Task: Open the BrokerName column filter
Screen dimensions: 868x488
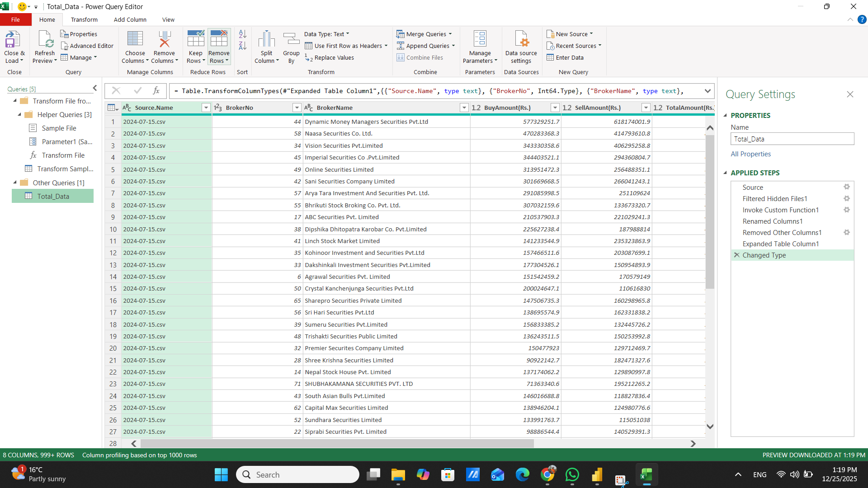Action: pyautogui.click(x=464, y=108)
